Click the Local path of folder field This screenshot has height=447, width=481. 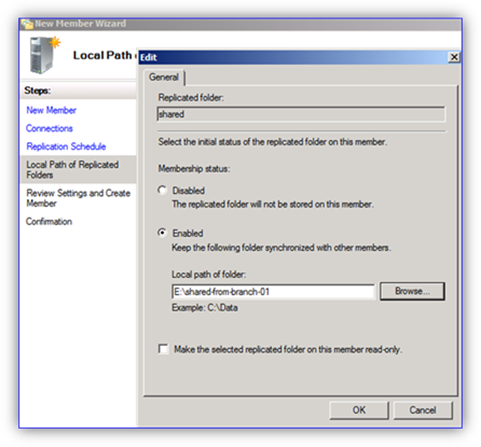click(x=273, y=292)
